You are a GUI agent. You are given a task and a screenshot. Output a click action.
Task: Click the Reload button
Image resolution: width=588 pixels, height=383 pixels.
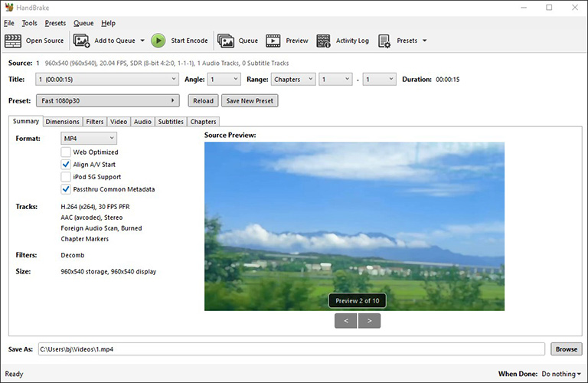click(203, 100)
